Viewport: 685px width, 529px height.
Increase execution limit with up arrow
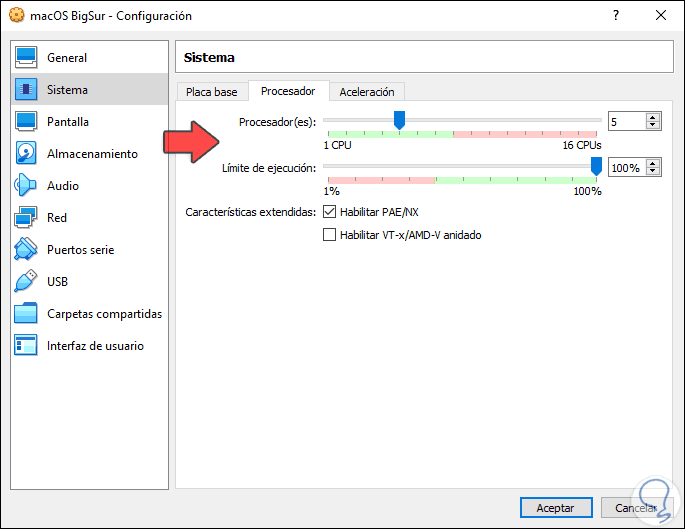[x=653, y=163]
